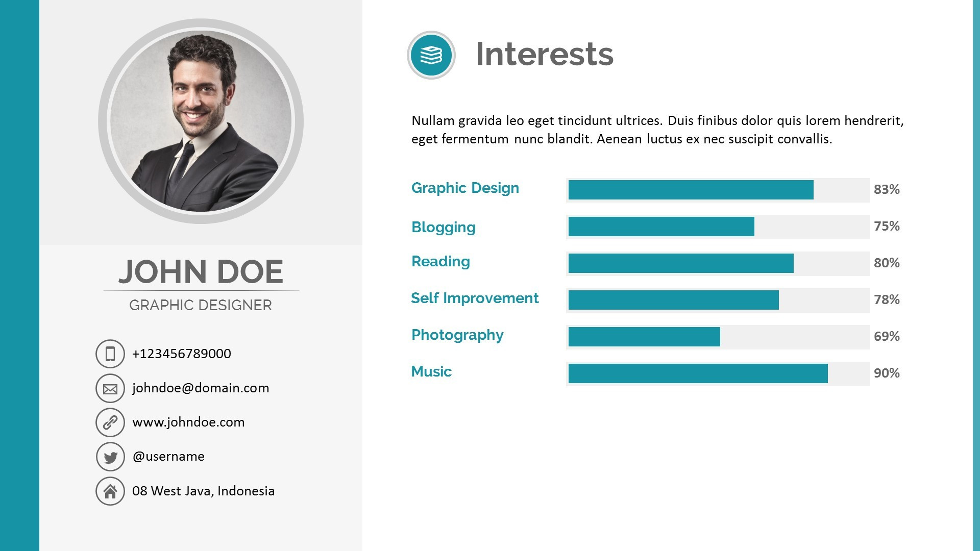The width and height of the screenshot is (980, 551).
Task: Click the Blogging progress bar
Action: pyautogui.click(x=661, y=227)
